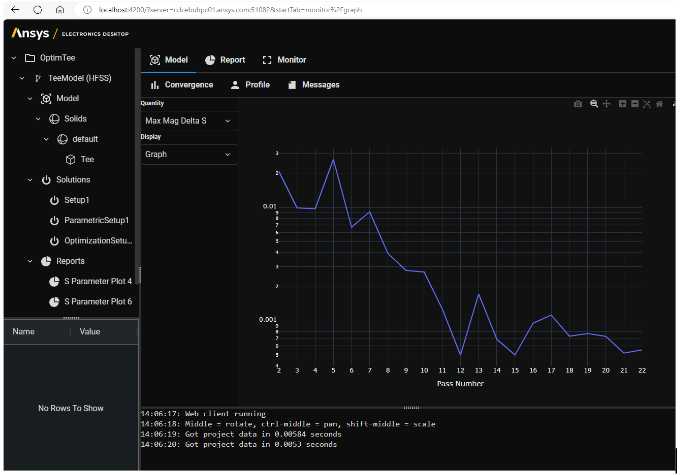The height and width of the screenshot is (475, 682).
Task: Click the Reports pie chart icon
Action: [x=46, y=261]
